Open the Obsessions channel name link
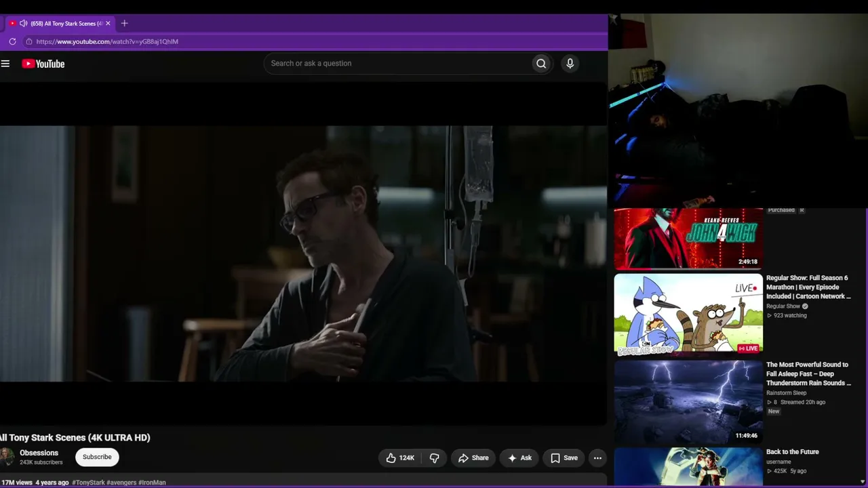This screenshot has height=488, width=868. click(39, 453)
